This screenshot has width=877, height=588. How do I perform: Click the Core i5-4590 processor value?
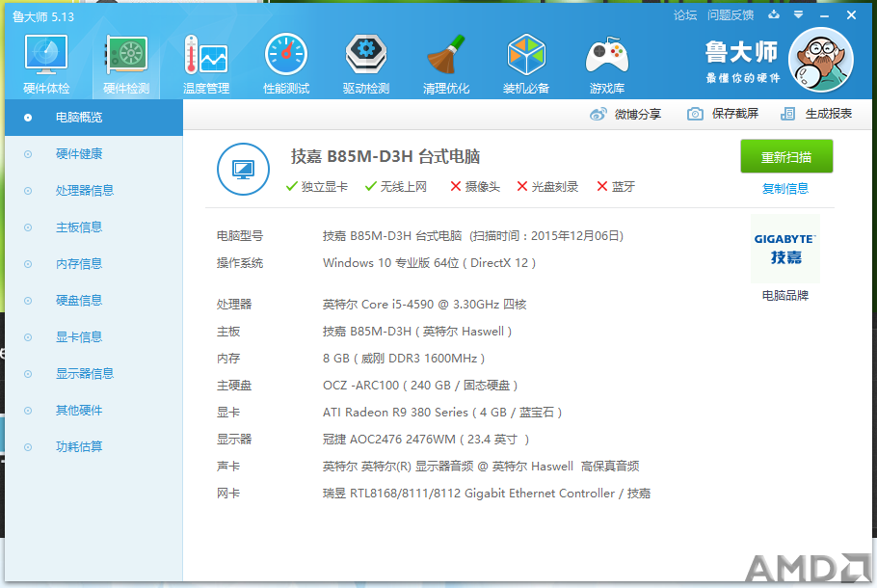(424, 305)
